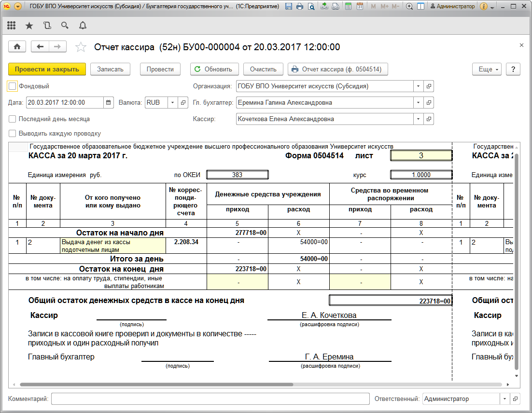Click the title bar dropdown arrow next to 1C logo

pyautogui.click(x=18, y=6)
